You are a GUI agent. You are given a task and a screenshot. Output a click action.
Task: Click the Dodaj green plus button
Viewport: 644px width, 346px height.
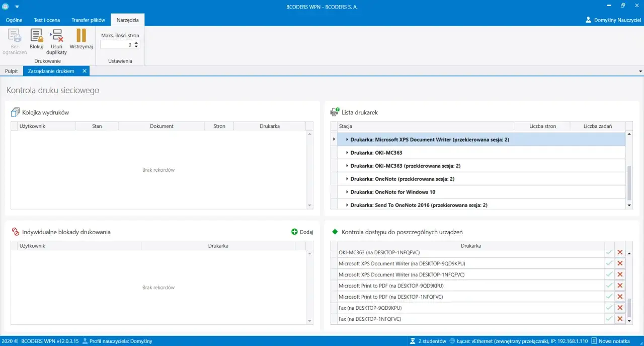pyautogui.click(x=302, y=232)
